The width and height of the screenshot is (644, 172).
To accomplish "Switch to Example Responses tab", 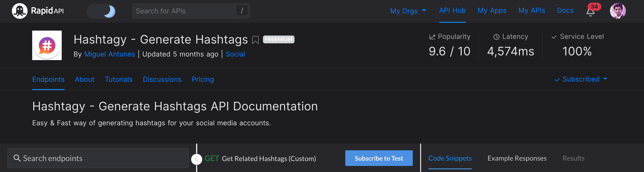I will (x=517, y=158).
